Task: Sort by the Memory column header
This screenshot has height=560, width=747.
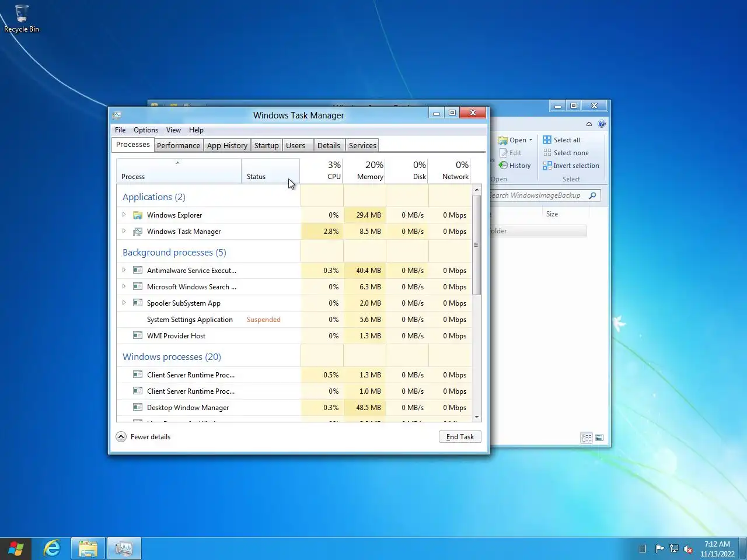Action: [365, 170]
